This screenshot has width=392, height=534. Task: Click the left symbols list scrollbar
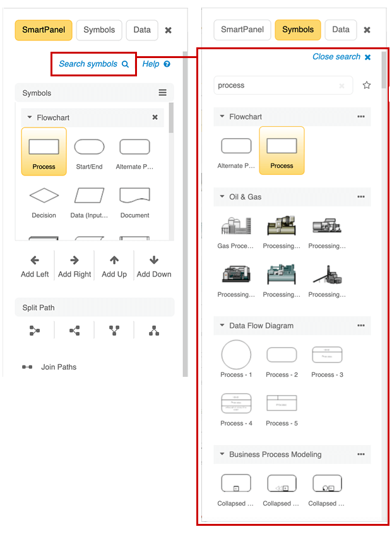[x=171, y=117]
